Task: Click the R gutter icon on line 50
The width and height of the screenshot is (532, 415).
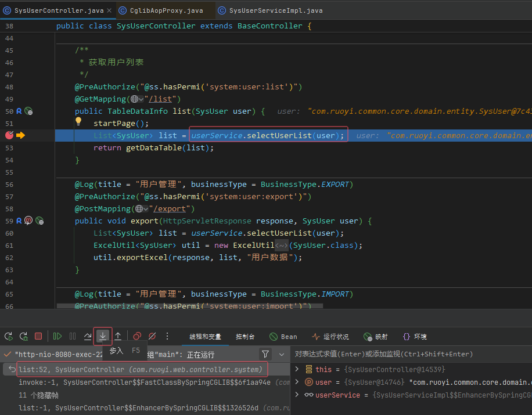Action: point(19,111)
